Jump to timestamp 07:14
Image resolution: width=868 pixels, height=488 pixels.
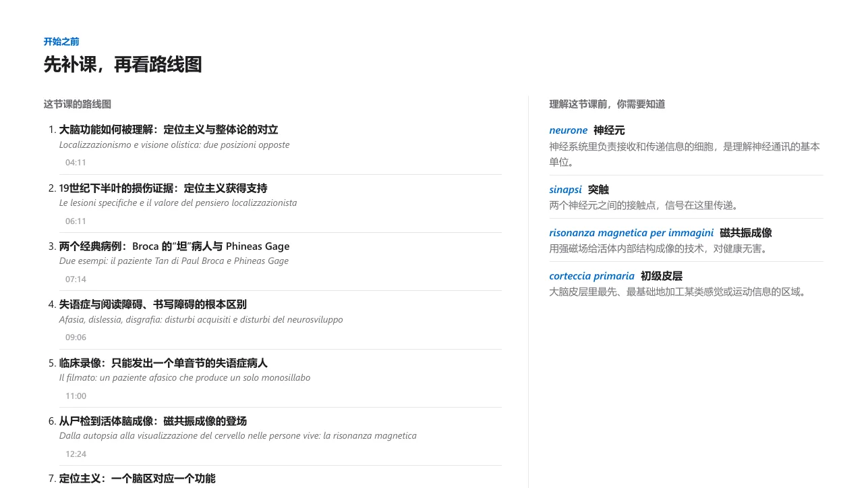(76, 279)
